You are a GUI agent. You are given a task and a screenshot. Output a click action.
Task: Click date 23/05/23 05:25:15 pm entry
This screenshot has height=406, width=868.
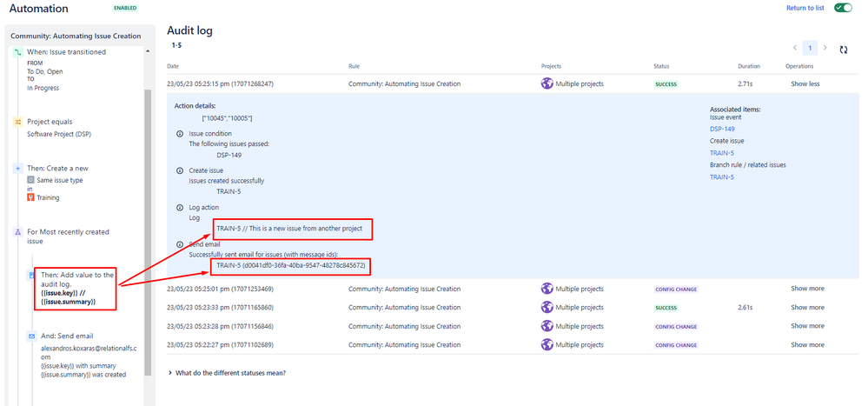coord(220,84)
